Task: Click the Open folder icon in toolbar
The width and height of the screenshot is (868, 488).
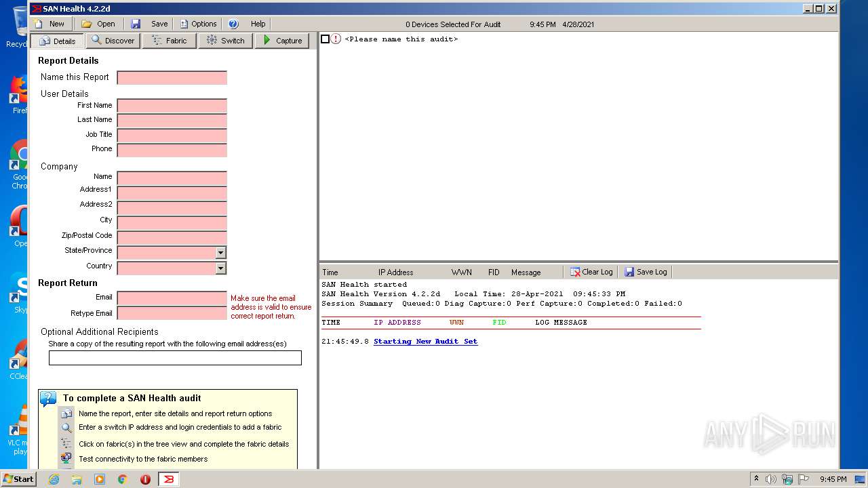Action: point(87,24)
